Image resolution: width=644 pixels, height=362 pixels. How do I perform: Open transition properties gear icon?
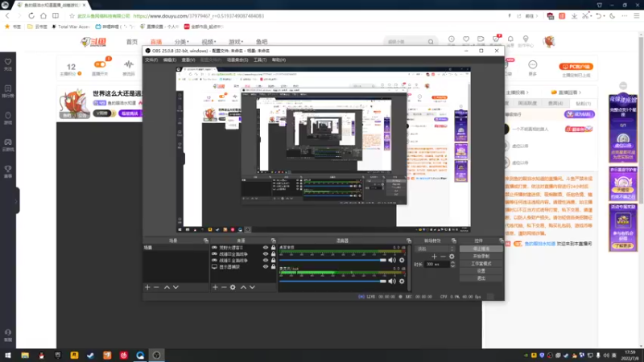coord(452,257)
